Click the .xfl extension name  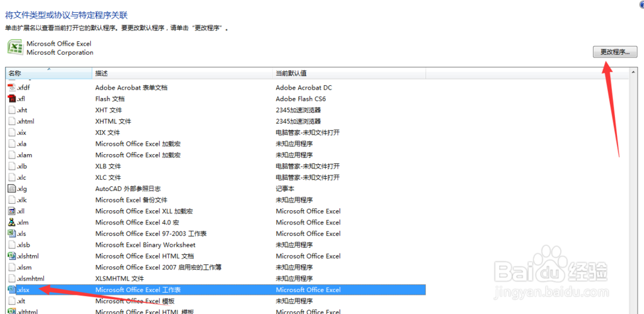point(21,99)
